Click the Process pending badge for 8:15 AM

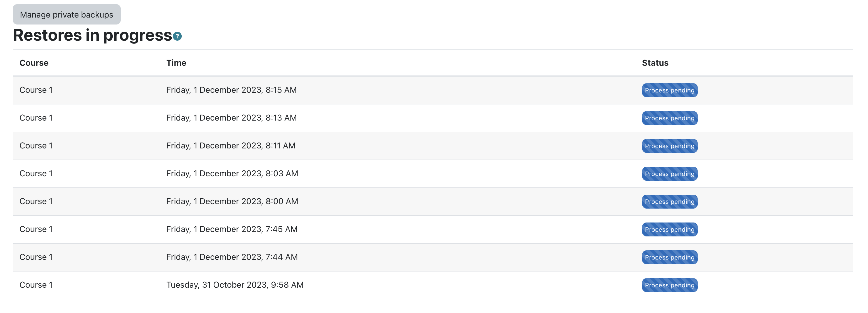[x=670, y=91]
